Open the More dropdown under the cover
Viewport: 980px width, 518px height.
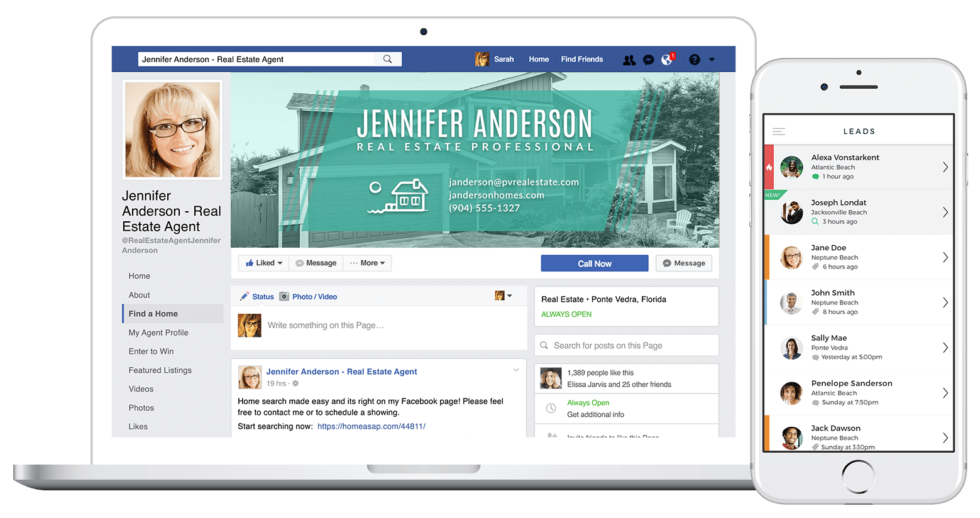(x=367, y=263)
